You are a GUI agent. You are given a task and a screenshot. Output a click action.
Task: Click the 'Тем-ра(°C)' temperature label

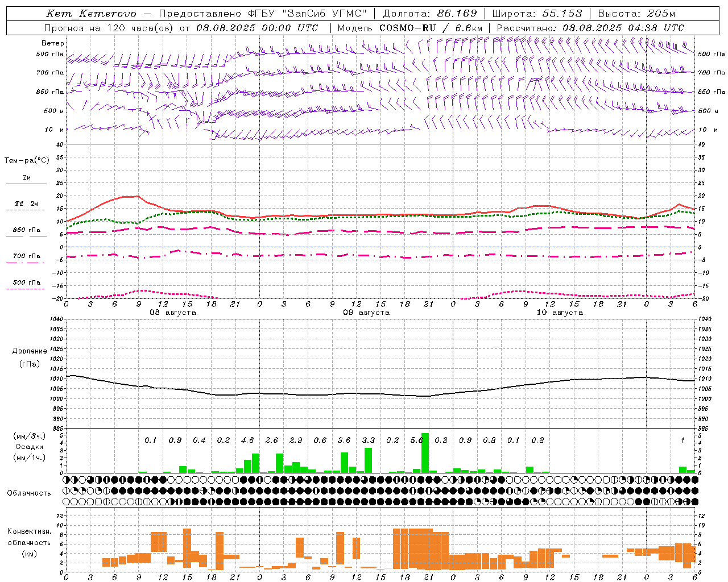27,161
